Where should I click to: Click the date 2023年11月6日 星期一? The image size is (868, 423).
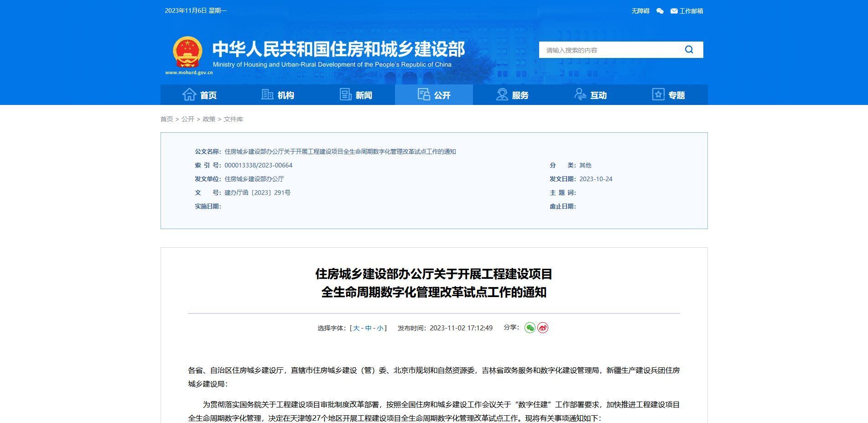[x=196, y=10]
